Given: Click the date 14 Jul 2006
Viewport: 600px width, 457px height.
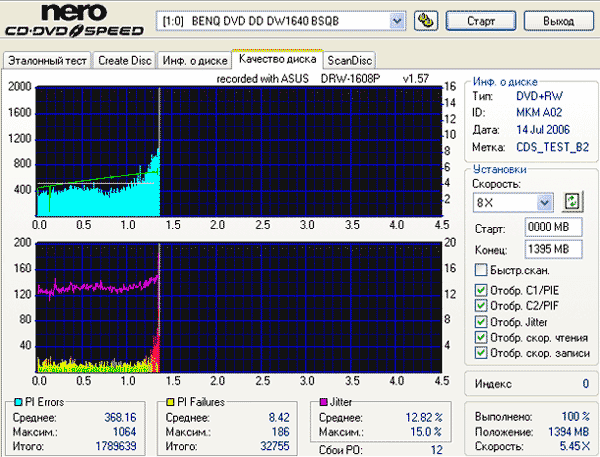Looking at the screenshot, I should point(543,130).
